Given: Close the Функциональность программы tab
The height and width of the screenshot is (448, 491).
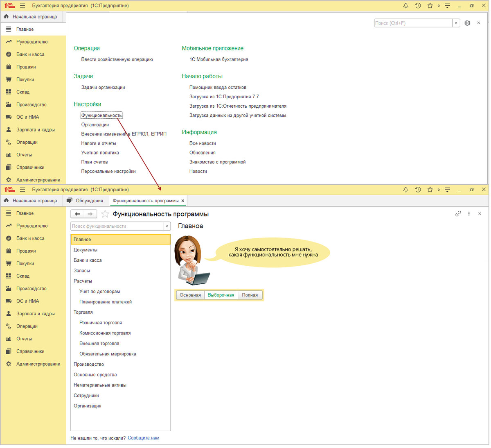Looking at the screenshot, I should tap(183, 201).
